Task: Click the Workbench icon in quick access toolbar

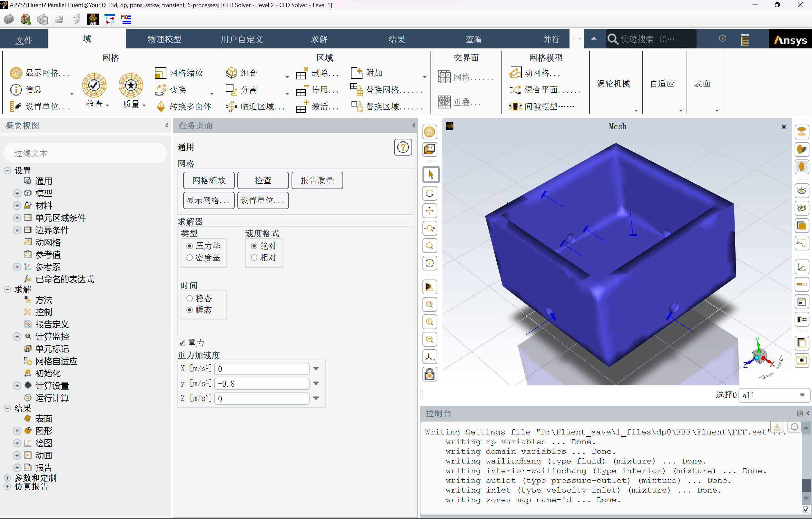Action: tap(93, 19)
